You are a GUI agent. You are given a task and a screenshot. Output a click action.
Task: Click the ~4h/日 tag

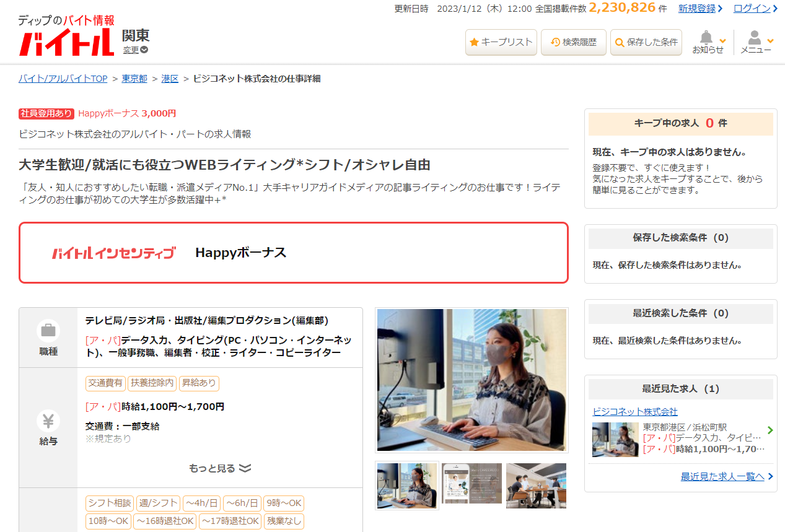[201, 504]
